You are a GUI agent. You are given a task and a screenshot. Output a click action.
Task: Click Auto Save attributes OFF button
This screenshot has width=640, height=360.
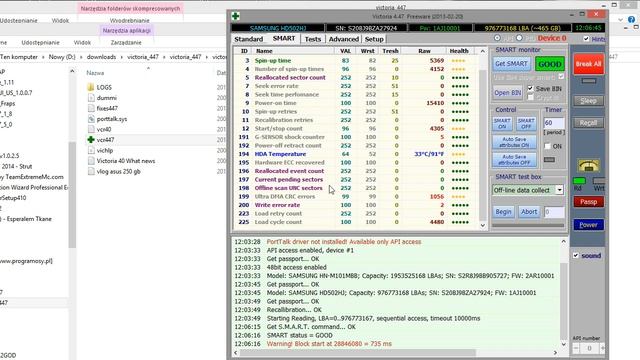click(x=514, y=160)
